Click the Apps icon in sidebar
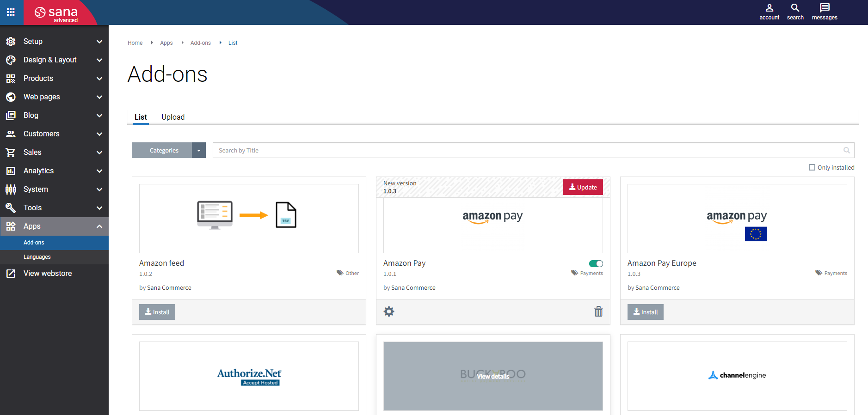This screenshot has width=868, height=415. pos(11,226)
